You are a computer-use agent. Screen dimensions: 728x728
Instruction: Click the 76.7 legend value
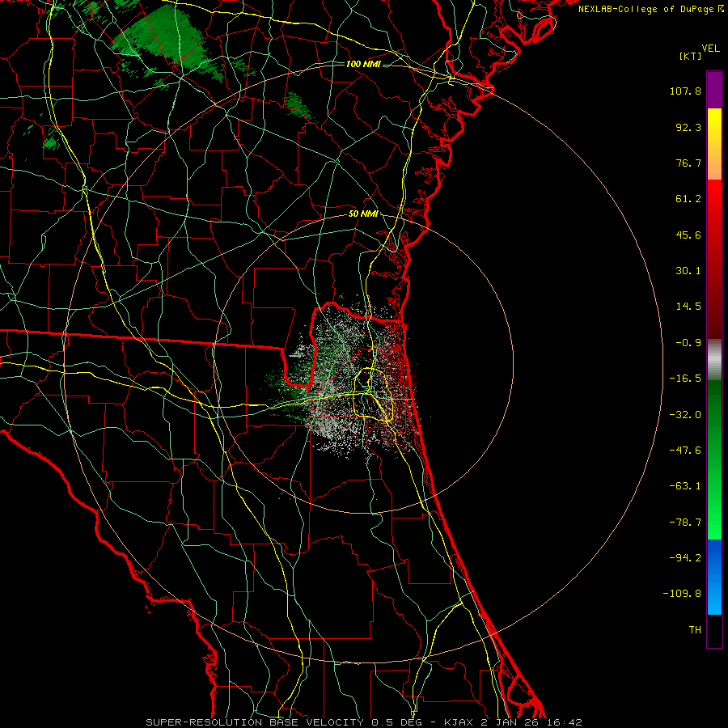(688, 163)
